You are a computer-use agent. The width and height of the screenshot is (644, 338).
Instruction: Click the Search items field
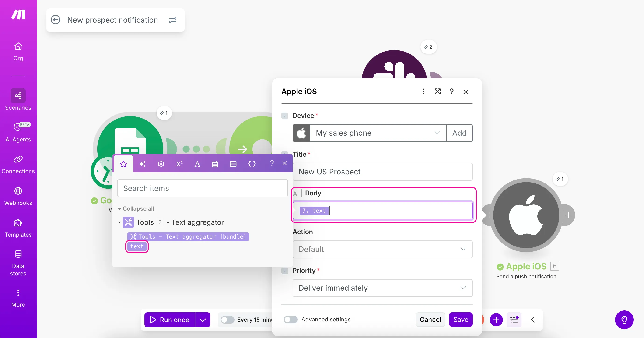pyautogui.click(x=202, y=188)
